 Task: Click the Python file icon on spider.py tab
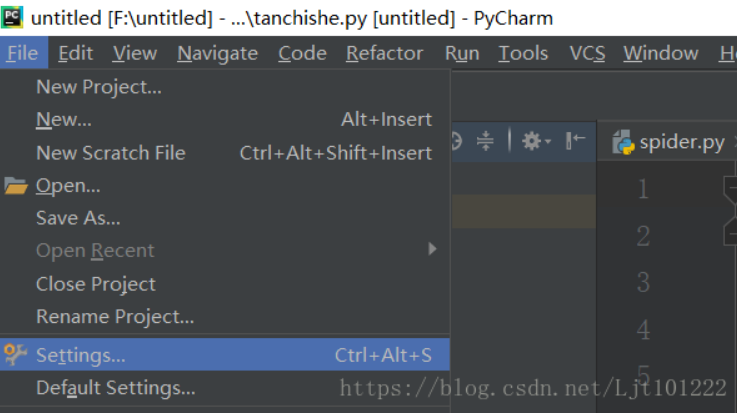pos(623,142)
